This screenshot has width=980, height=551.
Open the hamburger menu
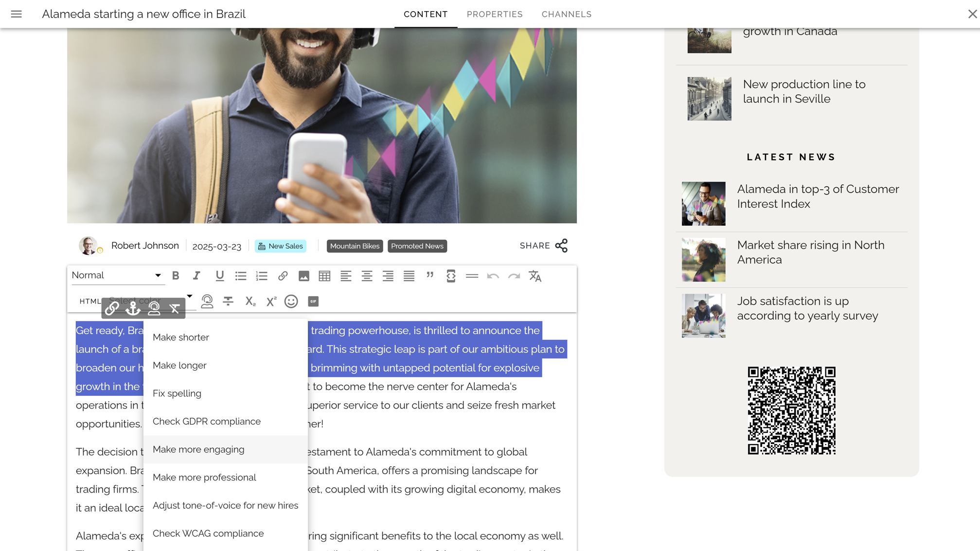pos(16,14)
